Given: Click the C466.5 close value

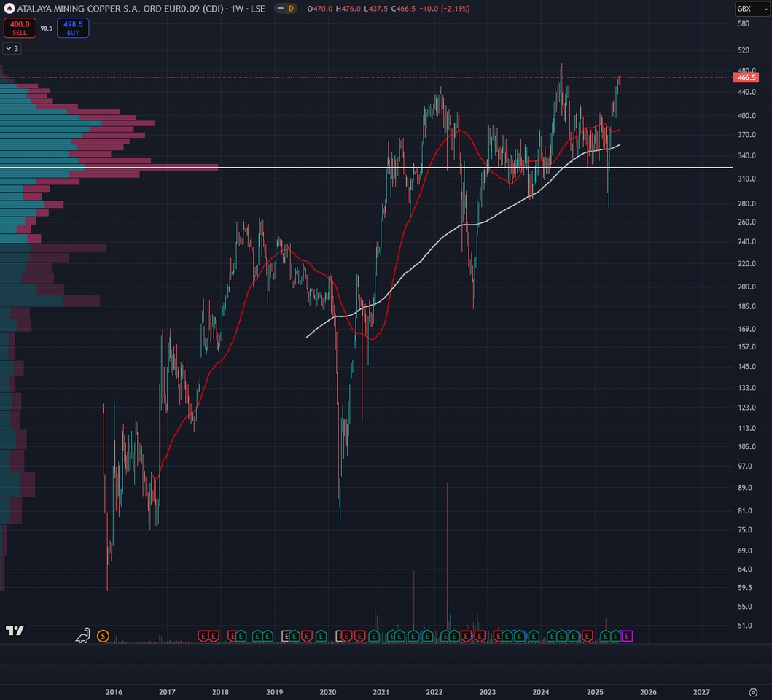Looking at the screenshot, I should tap(403, 8).
